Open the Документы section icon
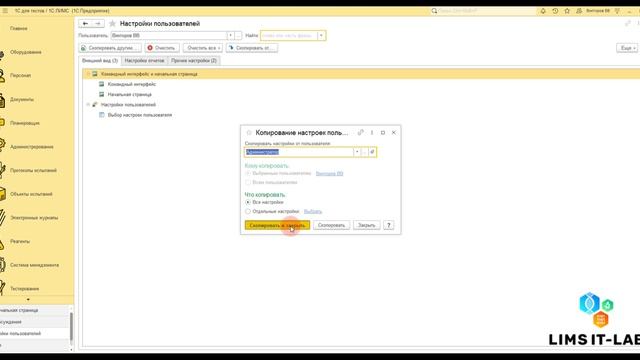640x360 pixels. [2, 100]
